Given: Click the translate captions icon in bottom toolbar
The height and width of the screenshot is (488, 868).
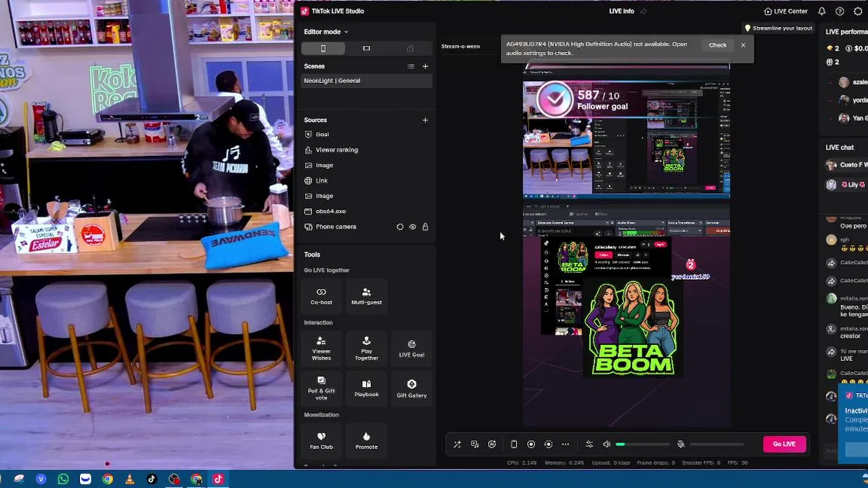Looking at the screenshot, I should coord(475,445).
